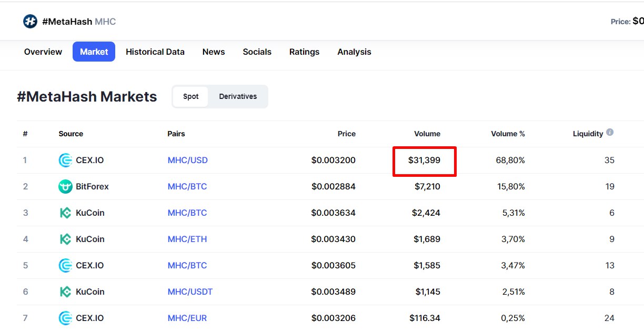Click the $1,689 volume cell
Screen dimensions: 644x331
427,239
